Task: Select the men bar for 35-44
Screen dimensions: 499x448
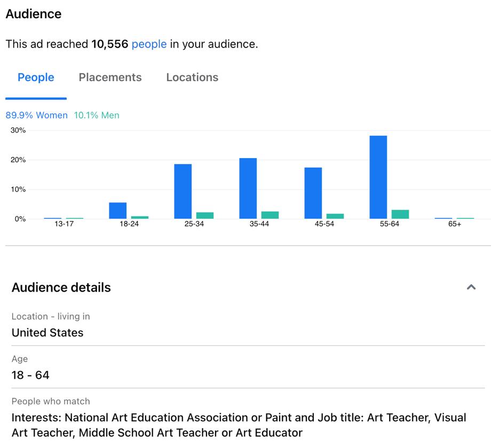Action: coord(270,215)
